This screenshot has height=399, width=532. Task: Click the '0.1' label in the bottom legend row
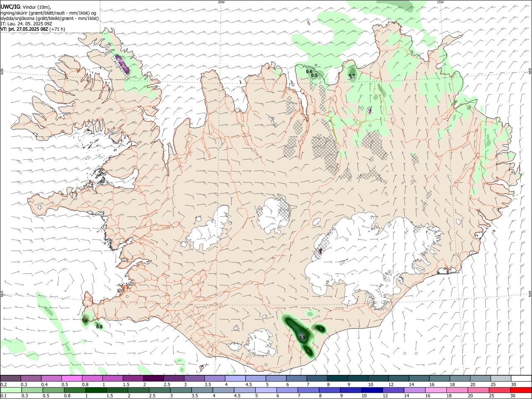(4, 396)
